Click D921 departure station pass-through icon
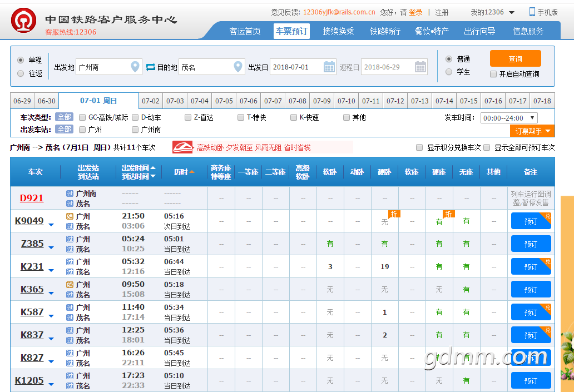The height and width of the screenshot is (392, 574). (x=70, y=193)
